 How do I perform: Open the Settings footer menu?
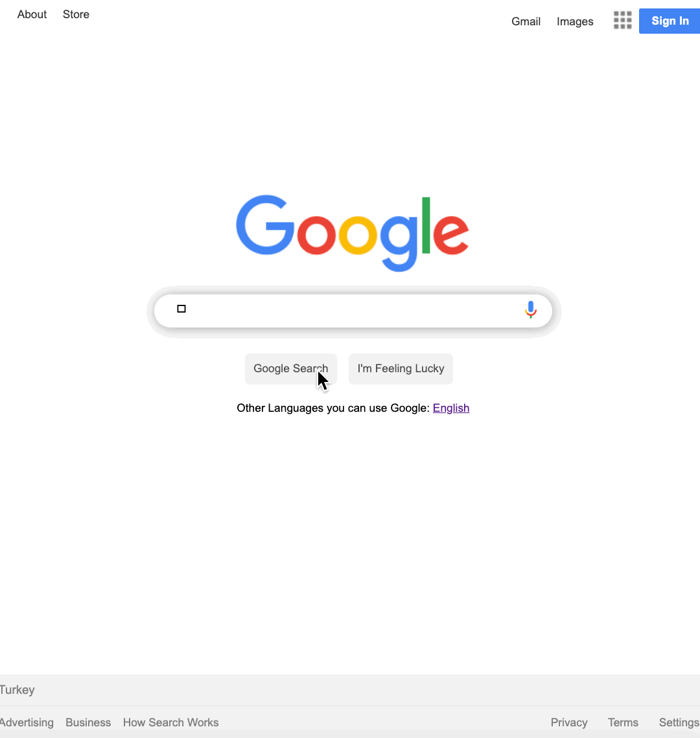pos(679,722)
